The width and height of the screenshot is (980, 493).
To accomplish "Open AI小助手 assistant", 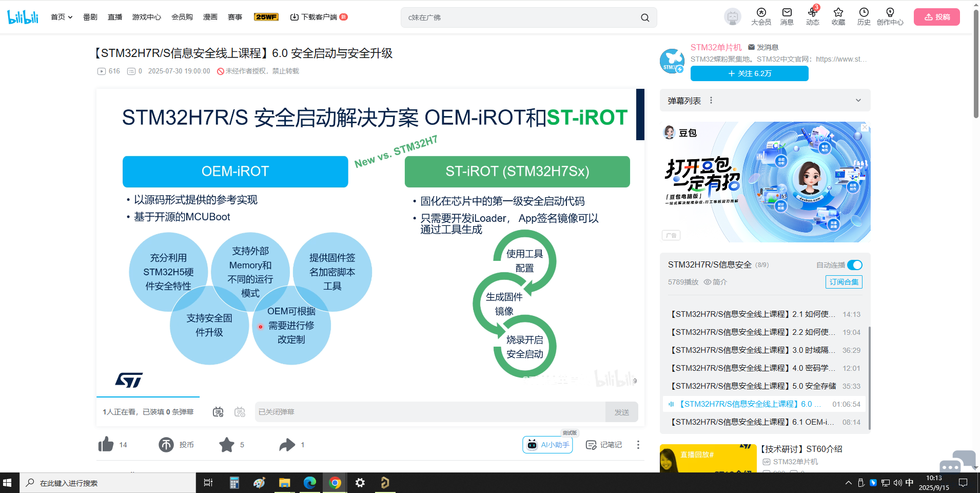I will coord(547,445).
